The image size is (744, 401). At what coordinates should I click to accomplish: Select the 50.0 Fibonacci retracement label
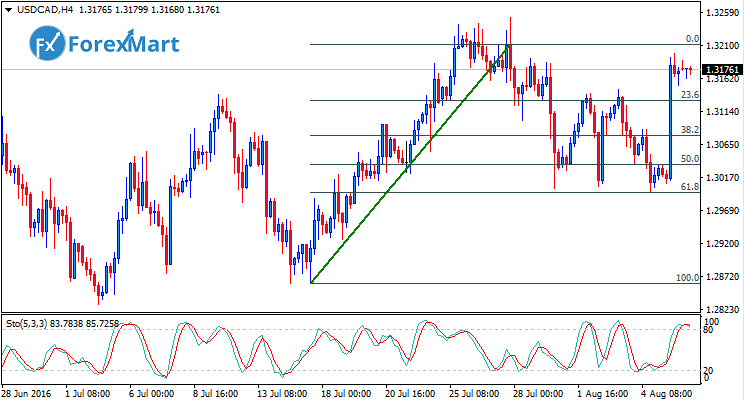pos(689,158)
